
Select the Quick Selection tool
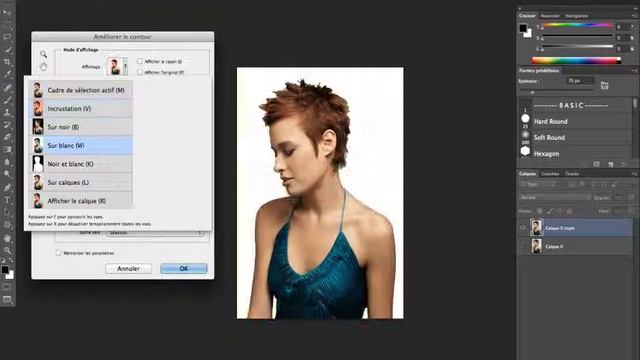pyautogui.click(x=7, y=50)
